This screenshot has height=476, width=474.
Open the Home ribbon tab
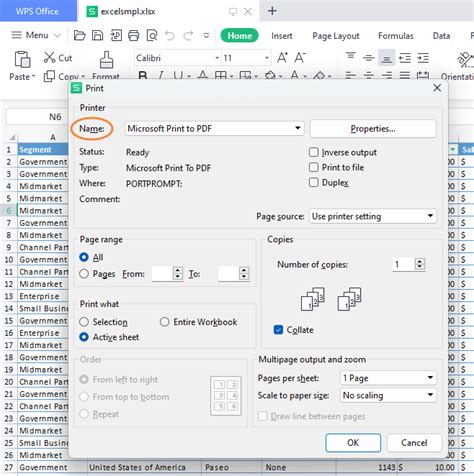point(239,36)
